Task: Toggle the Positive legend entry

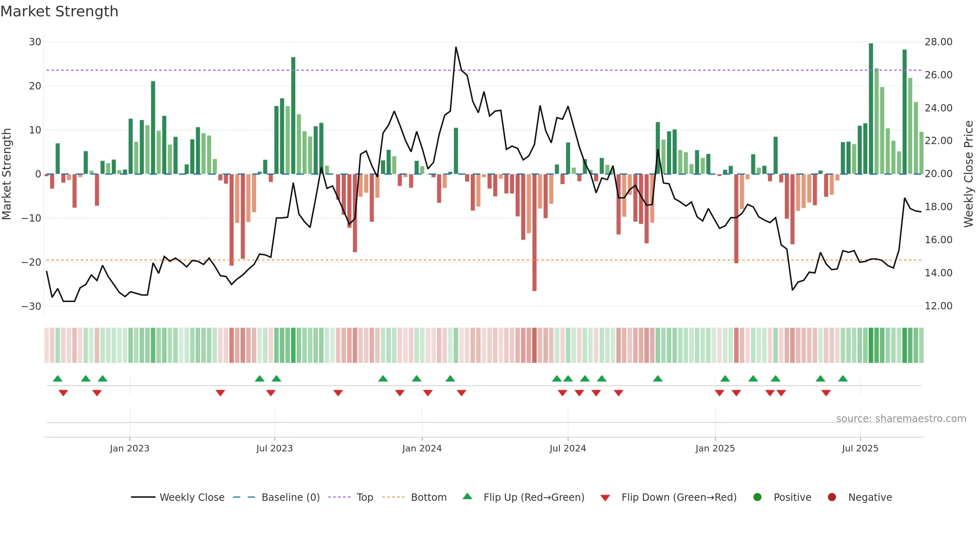Action: [x=782, y=497]
